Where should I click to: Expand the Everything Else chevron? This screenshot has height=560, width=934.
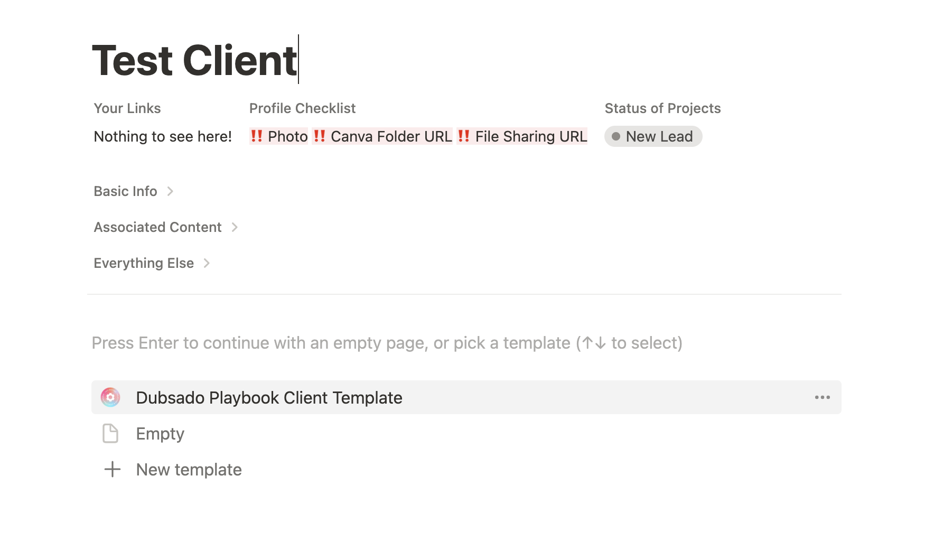click(x=207, y=263)
